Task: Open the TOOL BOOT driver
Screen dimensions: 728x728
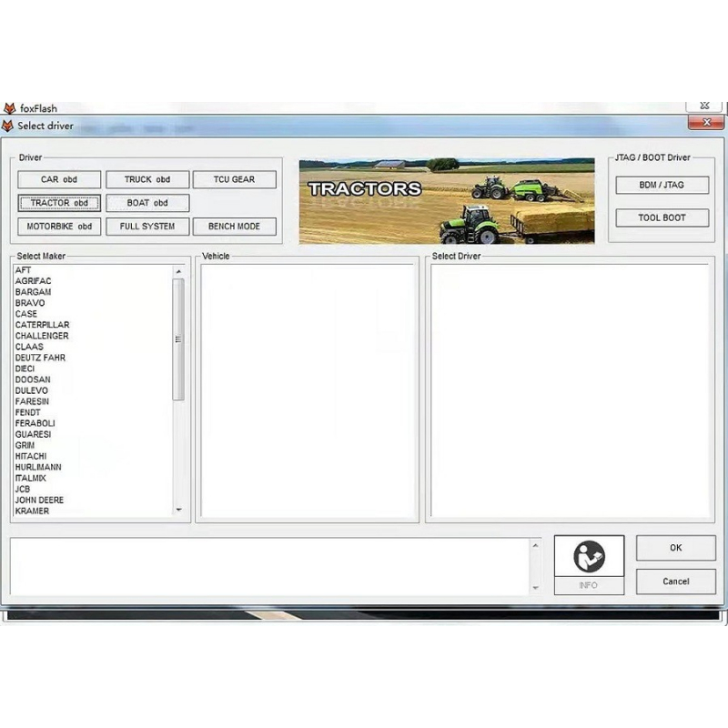Action: [662, 217]
